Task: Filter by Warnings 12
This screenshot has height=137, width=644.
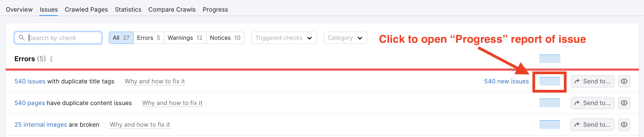Action: pos(185,38)
